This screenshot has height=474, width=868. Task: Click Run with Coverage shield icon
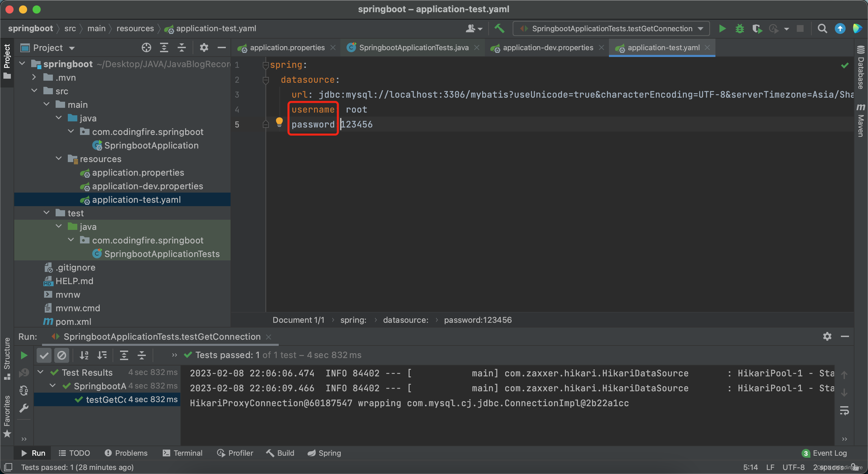(757, 28)
